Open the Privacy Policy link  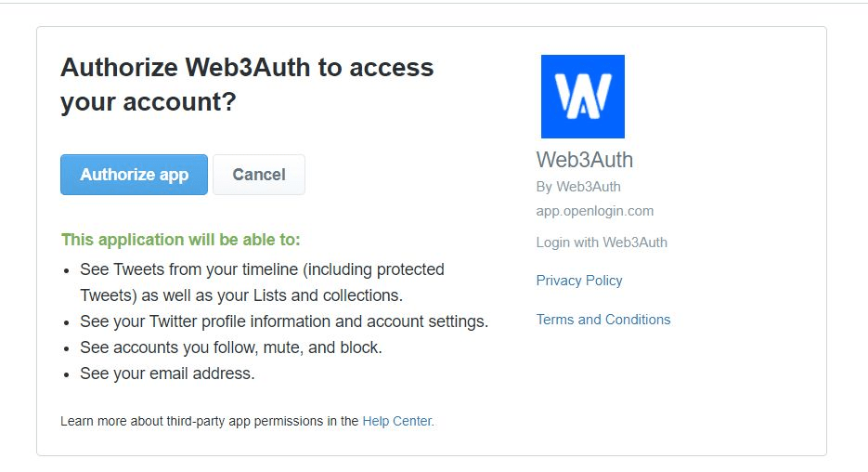click(x=579, y=281)
